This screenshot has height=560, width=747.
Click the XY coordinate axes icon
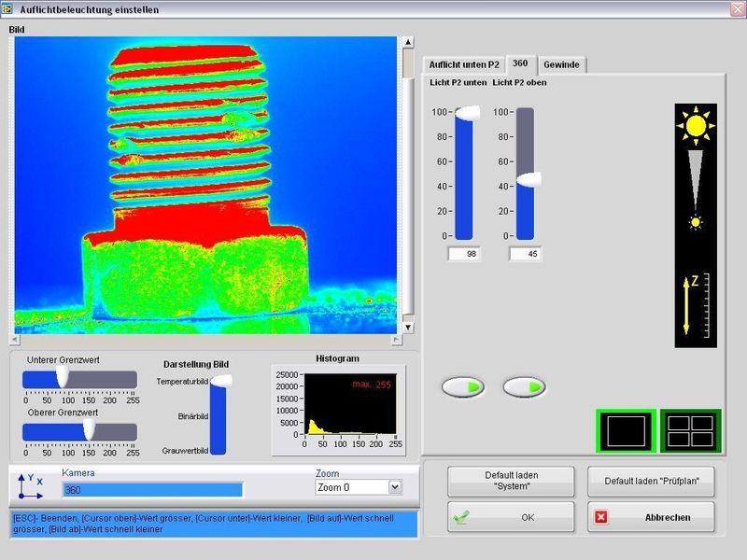30,485
